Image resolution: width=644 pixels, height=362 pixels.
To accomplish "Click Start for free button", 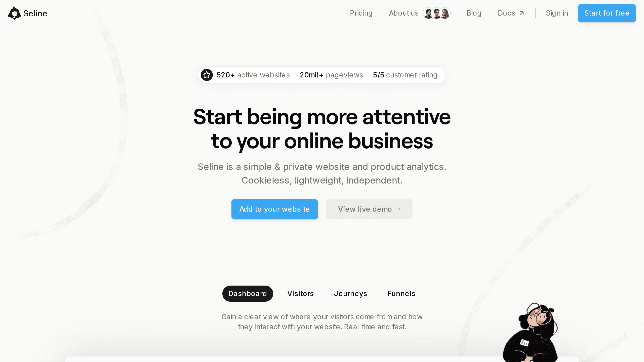I will click(607, 13).
